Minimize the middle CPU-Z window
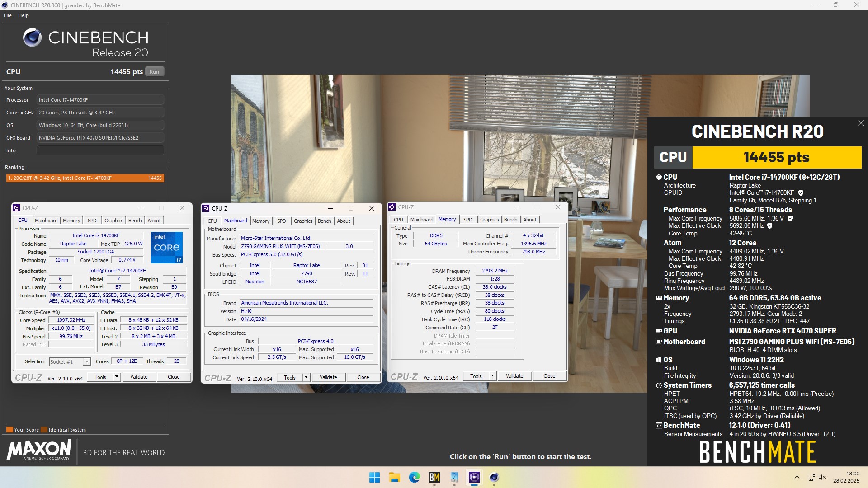 330,208
